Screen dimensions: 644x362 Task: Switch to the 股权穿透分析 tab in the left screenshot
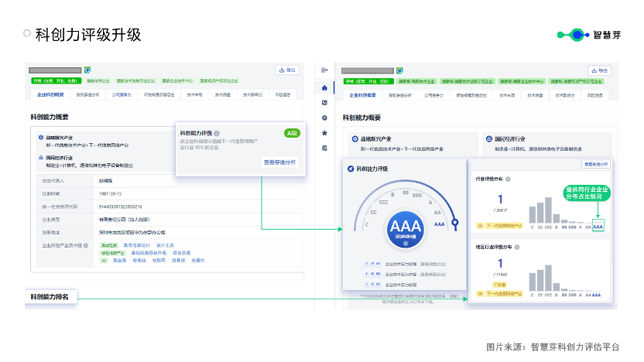click(x=88, y=95)
